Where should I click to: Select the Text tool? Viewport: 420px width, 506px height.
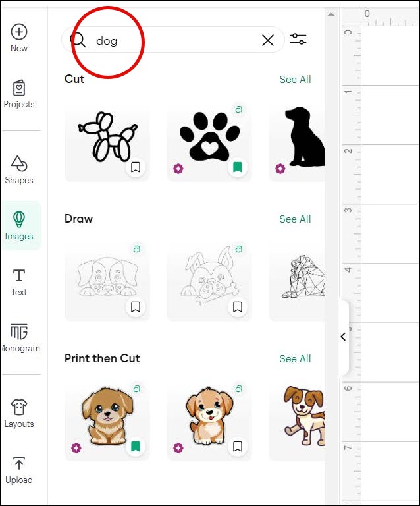click(x=19, y=283)
